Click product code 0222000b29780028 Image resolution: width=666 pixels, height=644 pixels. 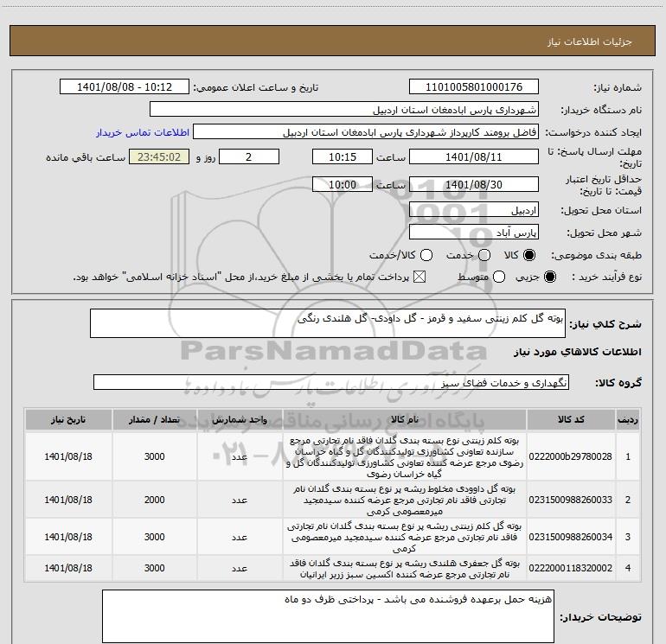coord(571,456)
